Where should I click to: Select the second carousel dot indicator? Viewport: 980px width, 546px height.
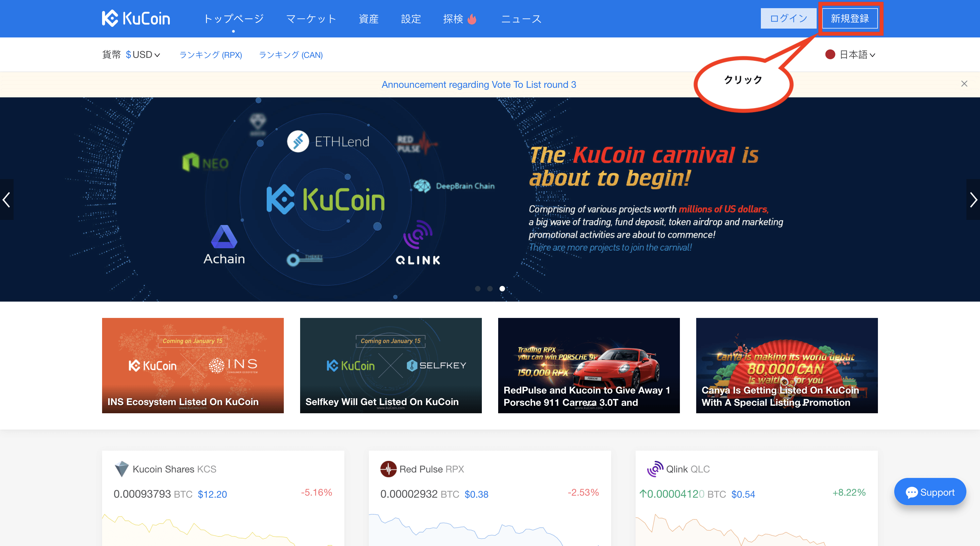490,289
